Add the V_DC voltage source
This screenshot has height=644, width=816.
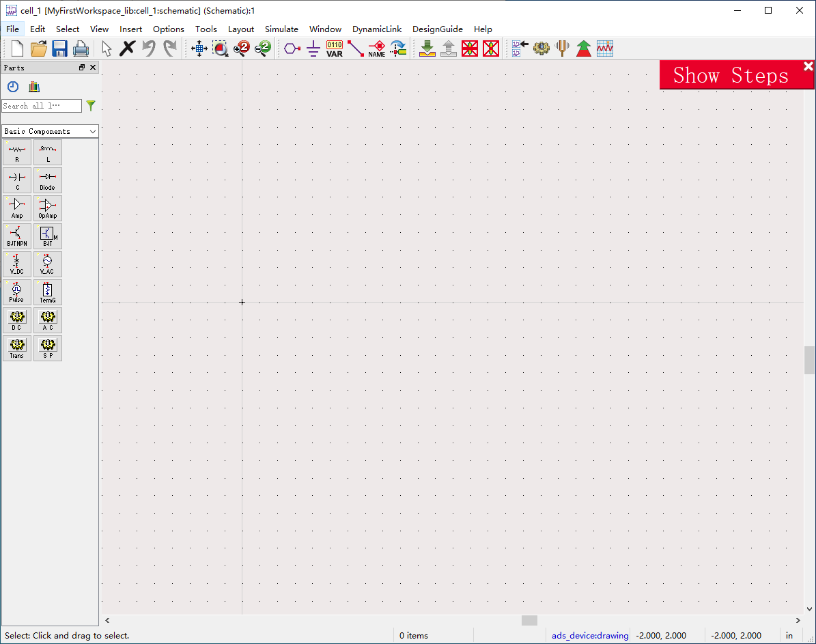[x=17, y=264]
